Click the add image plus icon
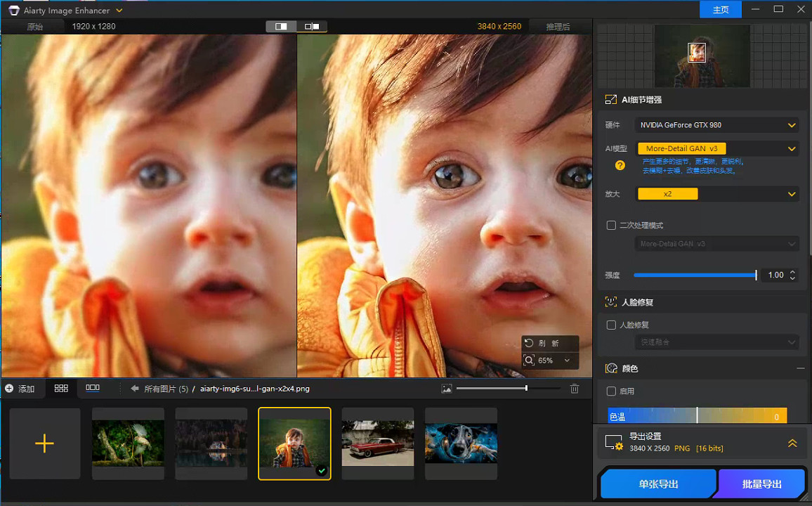Viewport: 812px width, 506px height. coord(44,443)
